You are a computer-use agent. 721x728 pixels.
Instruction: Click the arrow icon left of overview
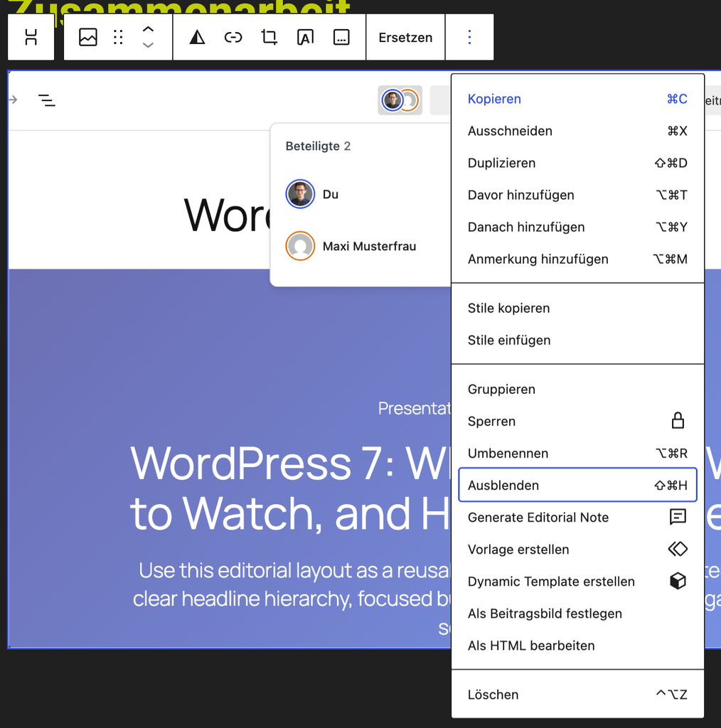click(13, 100)
